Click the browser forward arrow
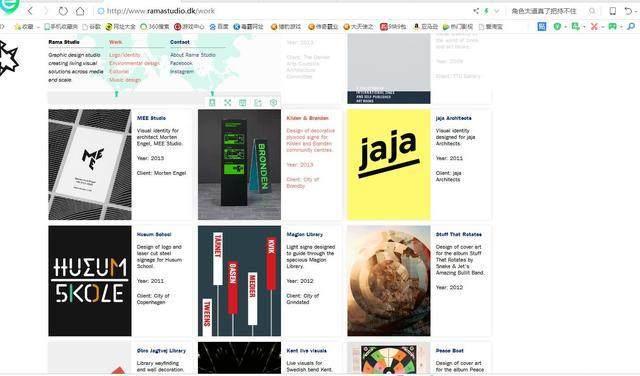Viewport: 640px width, 376px height. (46, 11)
